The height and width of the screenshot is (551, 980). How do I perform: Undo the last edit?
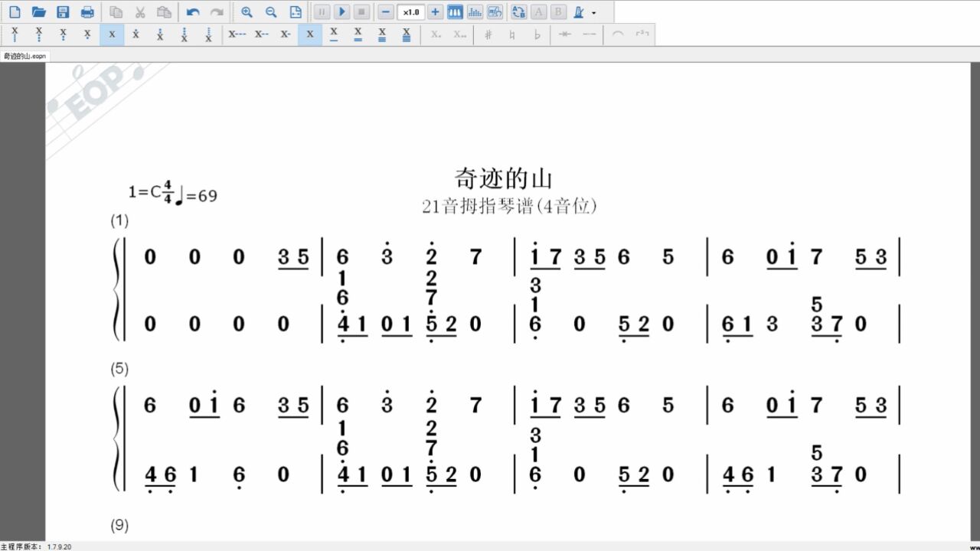tap(193, 12)
